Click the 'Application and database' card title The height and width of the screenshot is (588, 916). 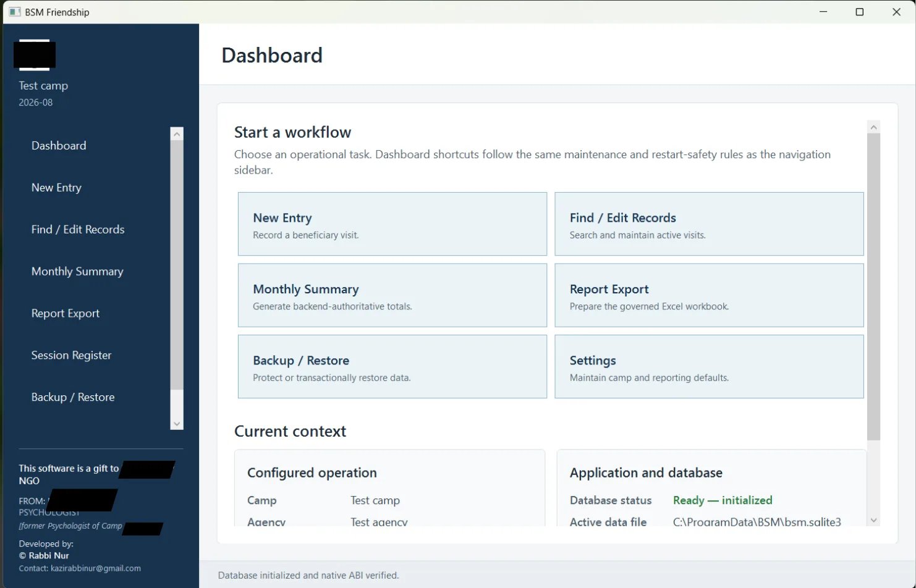click(x=646, y=472)
